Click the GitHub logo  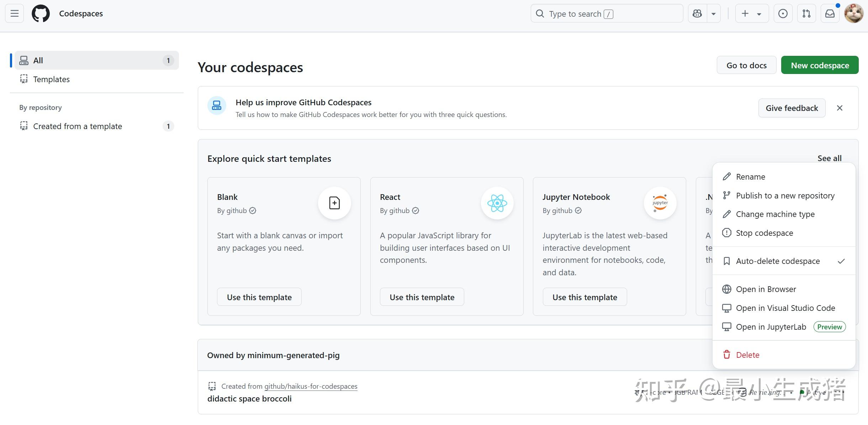41,13
